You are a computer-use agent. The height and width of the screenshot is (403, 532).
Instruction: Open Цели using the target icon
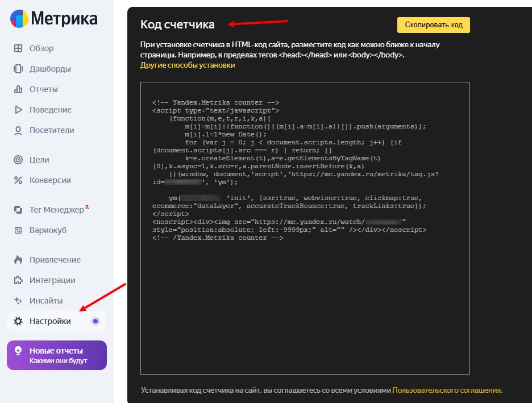[18, 160]
